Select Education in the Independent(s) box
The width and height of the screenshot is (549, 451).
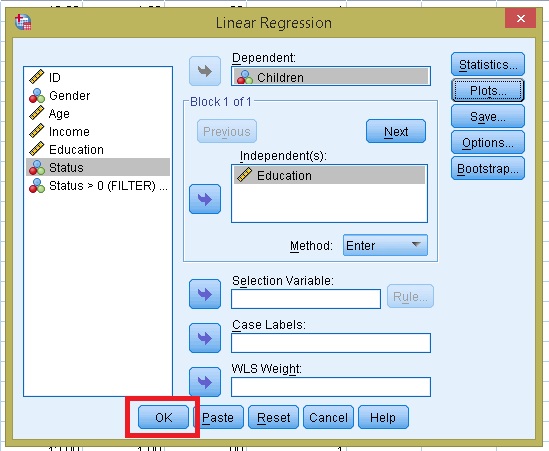pos(329,175)
